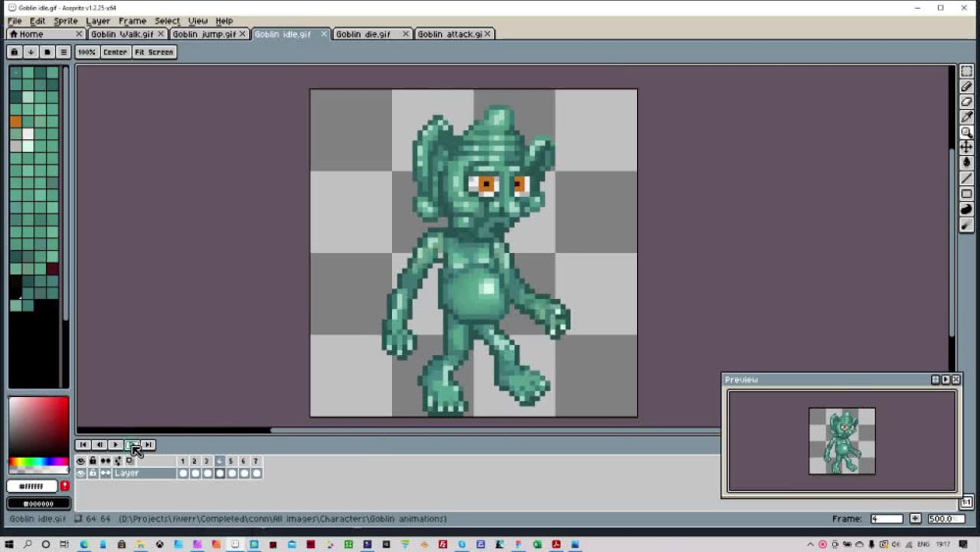Play the animation
Image resolution: width=980 pixels, height=552 pixels.
[x=116, y=444]
